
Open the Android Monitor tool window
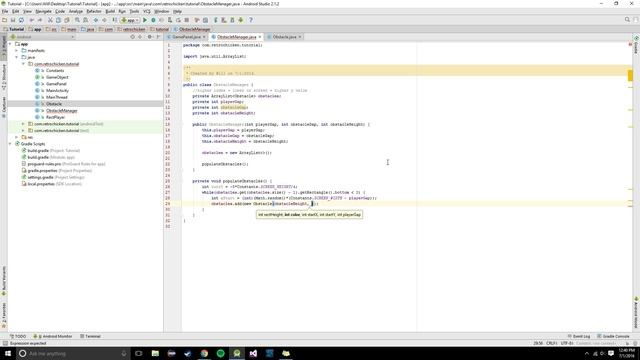(x=53, y=336)
